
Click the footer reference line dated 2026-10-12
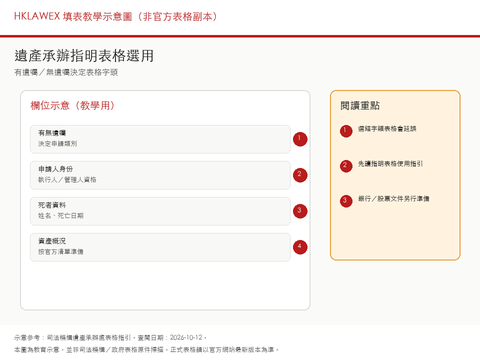pos(110,338)
